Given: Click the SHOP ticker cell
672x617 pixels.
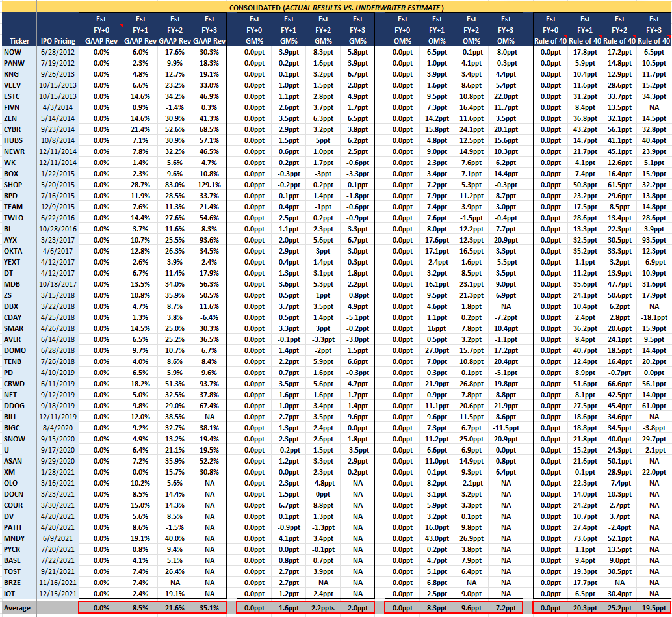Looking at the screenshot, I should tap(19, 185).
